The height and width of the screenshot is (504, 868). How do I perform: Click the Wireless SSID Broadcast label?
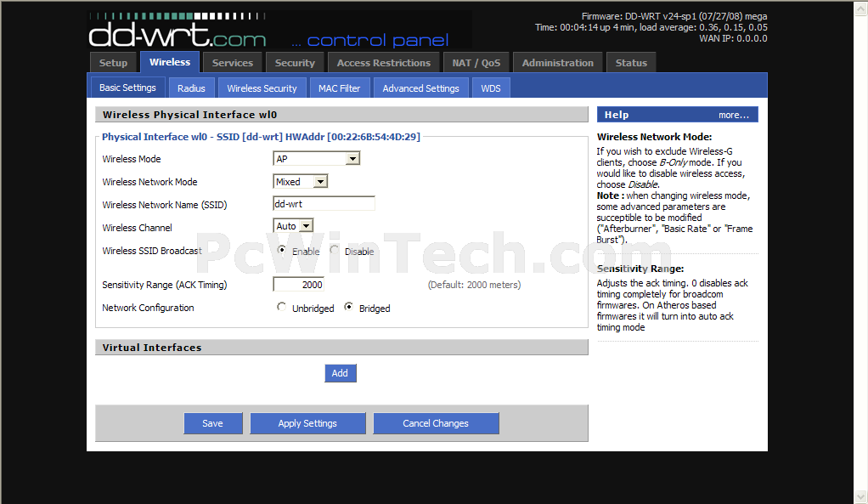click(152, 251)
